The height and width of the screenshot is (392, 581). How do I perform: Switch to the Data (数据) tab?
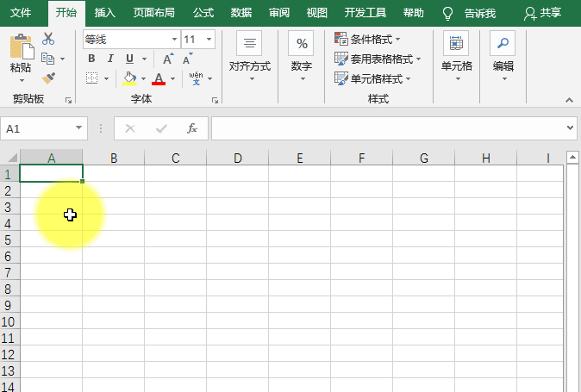[241, 13]
